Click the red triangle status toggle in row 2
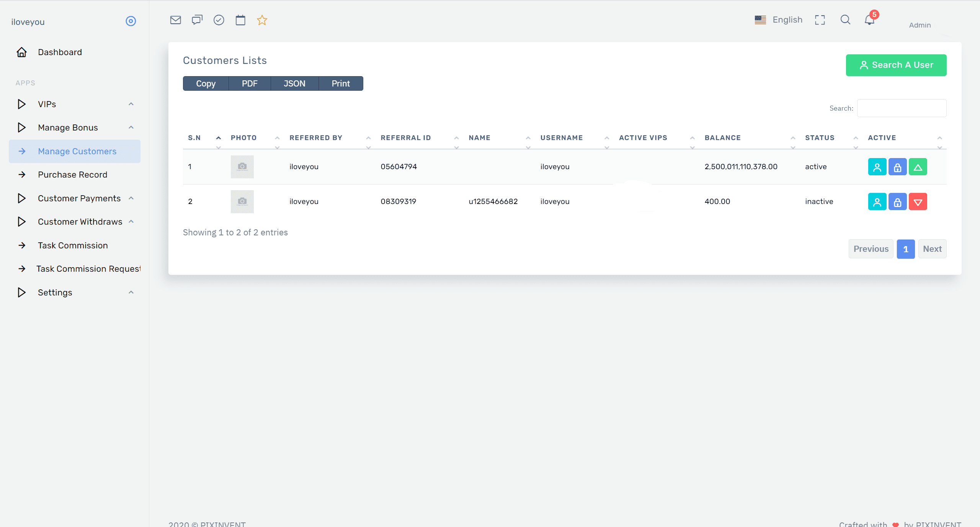 pyautogui.click(x=918, y=202)
